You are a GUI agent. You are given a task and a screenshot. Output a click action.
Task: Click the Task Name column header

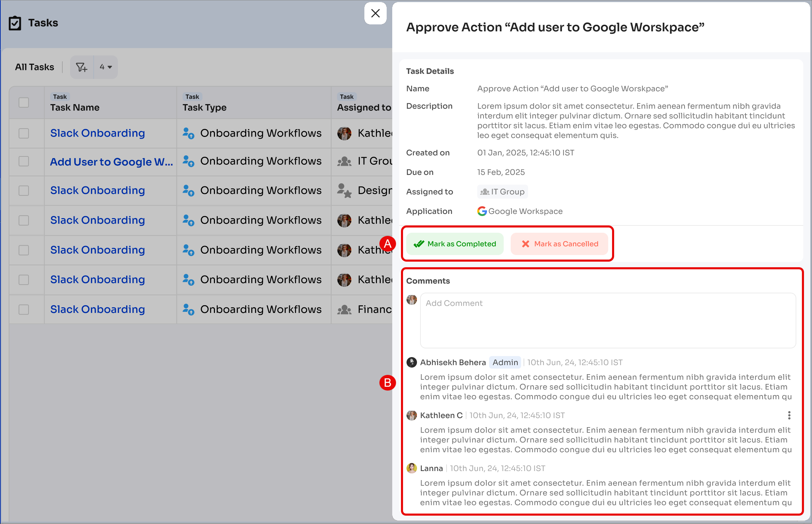click(75, 107)
